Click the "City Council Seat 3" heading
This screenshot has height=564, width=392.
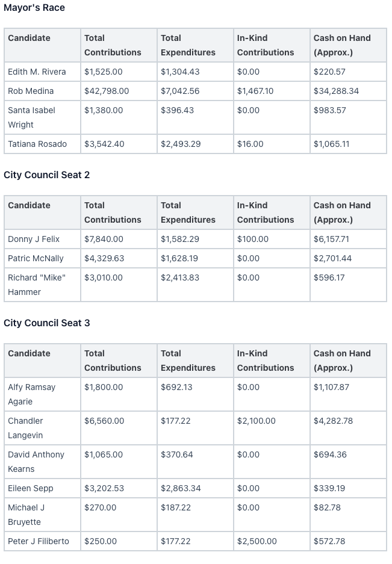pos(47,323)
